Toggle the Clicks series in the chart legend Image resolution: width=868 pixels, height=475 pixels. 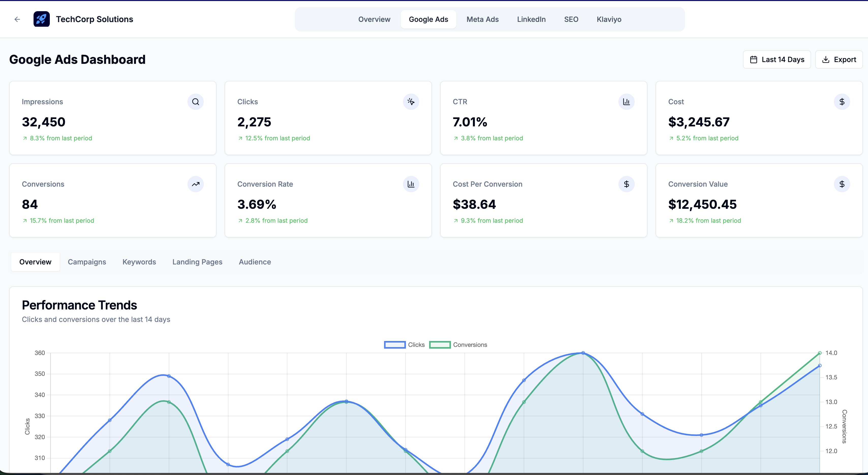tap(404, 345)
